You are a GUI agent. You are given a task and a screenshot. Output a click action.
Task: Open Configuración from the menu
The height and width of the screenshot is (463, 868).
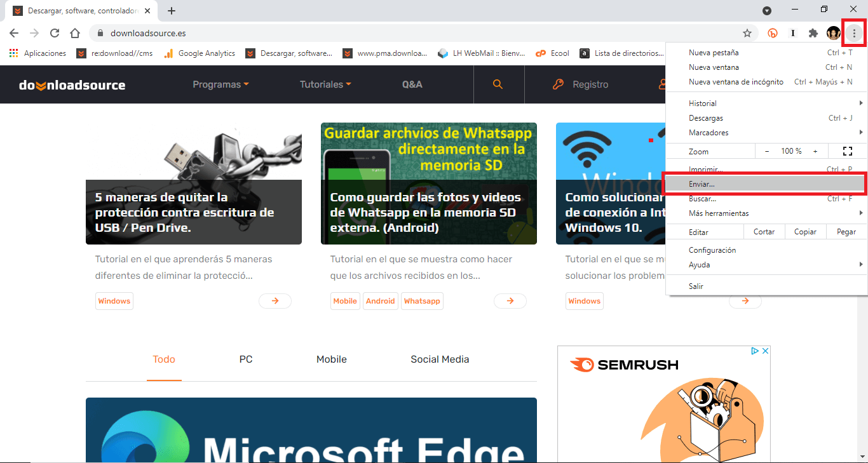[x=766, y=250]
